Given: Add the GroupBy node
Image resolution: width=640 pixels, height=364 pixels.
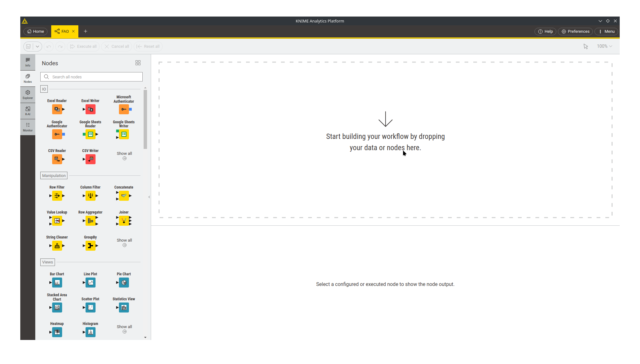Looking at the screenshot, I should click(90, 246).
